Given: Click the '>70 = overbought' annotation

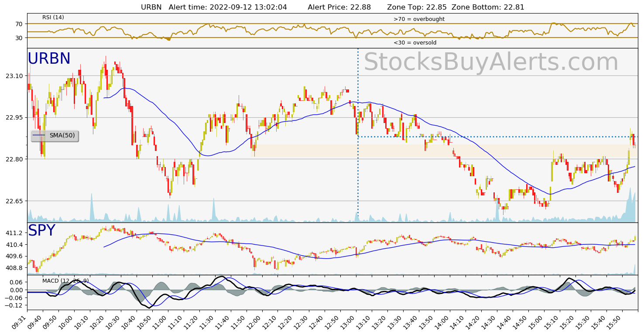Looking at the screenshot, I should pyautogui.click(x=419, y=19).
